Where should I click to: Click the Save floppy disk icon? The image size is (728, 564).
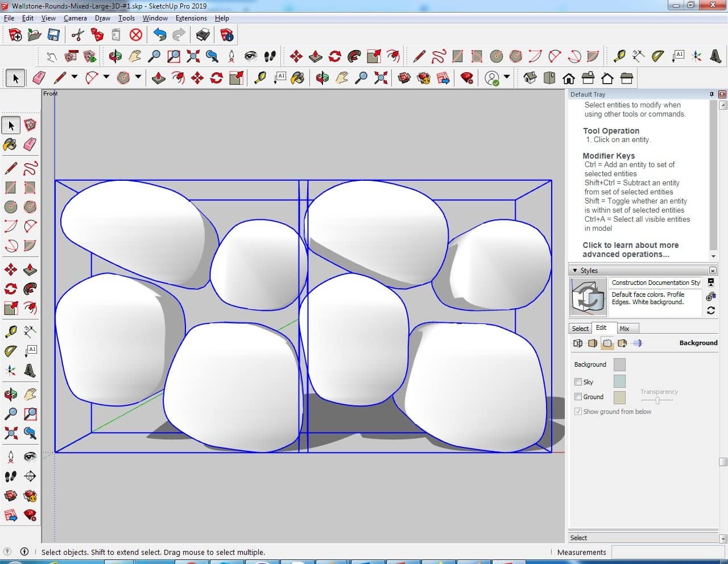click(x=53, y=35)
